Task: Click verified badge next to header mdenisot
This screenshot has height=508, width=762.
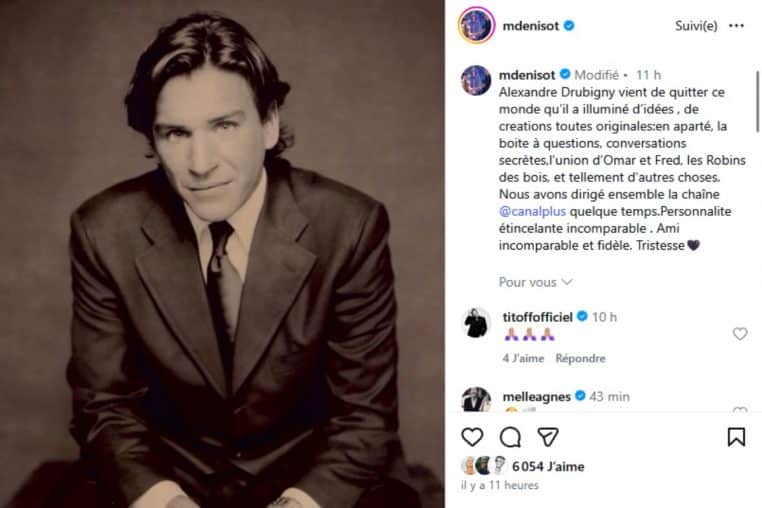Action: tap(569, 26)
